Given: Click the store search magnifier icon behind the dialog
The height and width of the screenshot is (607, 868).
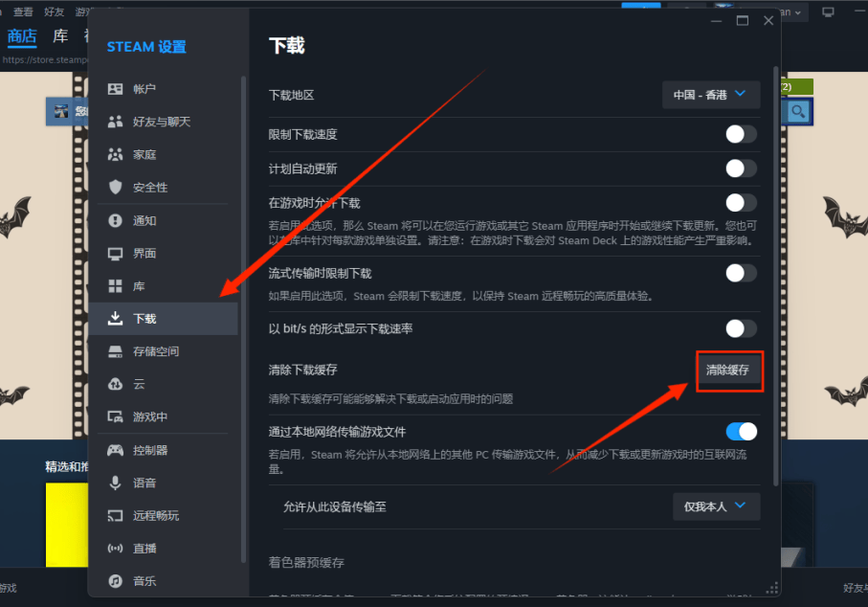Looking at the screenshot, I should point(798,112).
